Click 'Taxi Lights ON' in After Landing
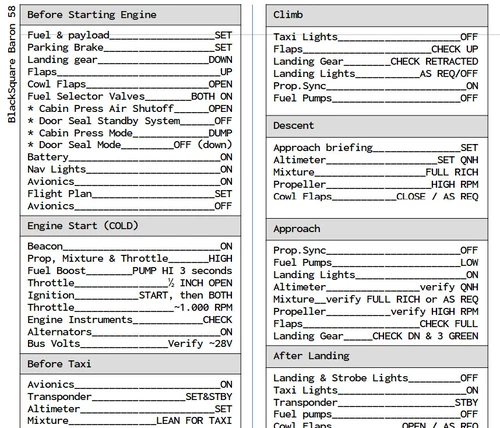 tap(376, 390)
